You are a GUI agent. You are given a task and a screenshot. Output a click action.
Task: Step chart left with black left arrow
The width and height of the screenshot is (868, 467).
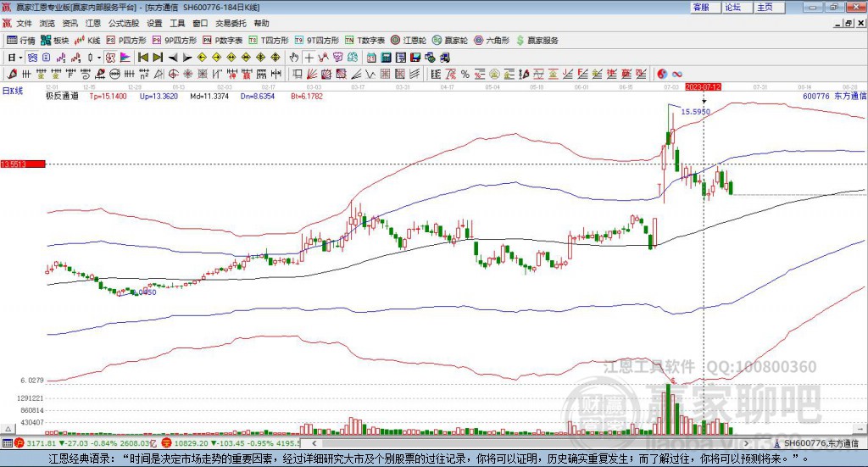point(173,58)
